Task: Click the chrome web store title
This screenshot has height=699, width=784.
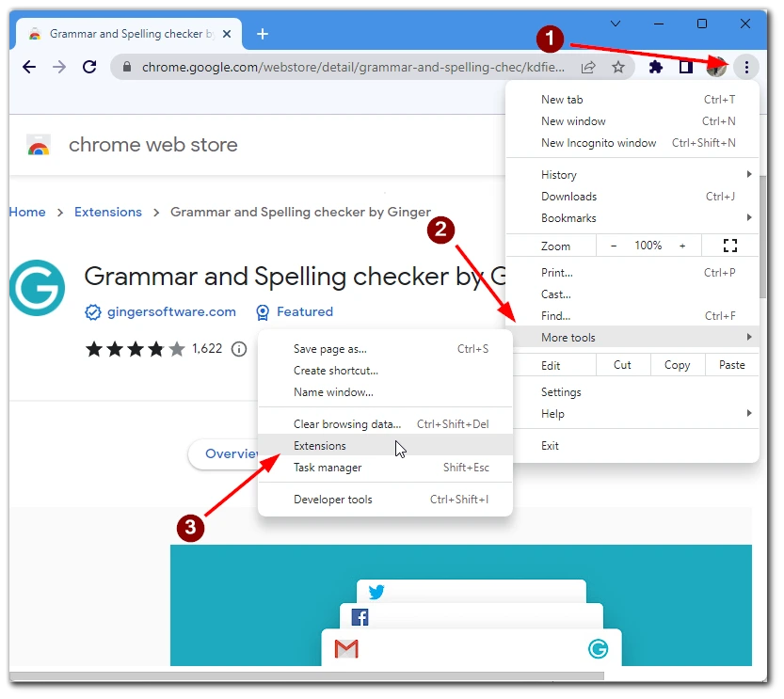Action: point(153,145)
